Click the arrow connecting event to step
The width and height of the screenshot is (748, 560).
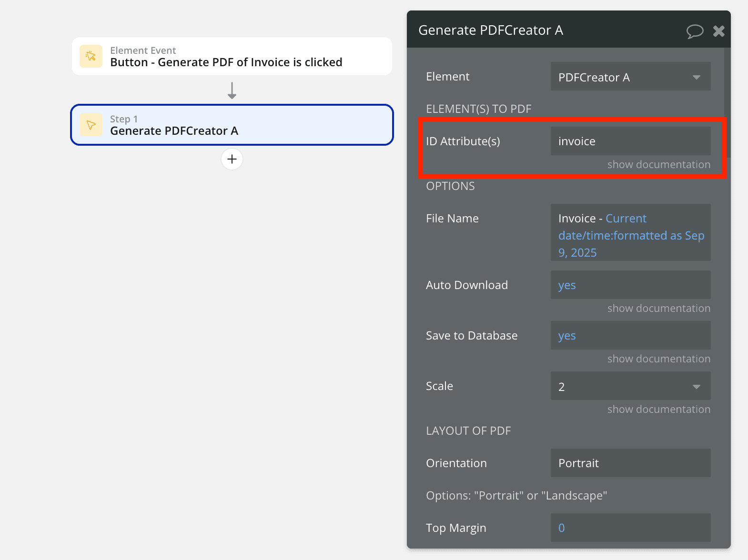(x=232, y=90)
